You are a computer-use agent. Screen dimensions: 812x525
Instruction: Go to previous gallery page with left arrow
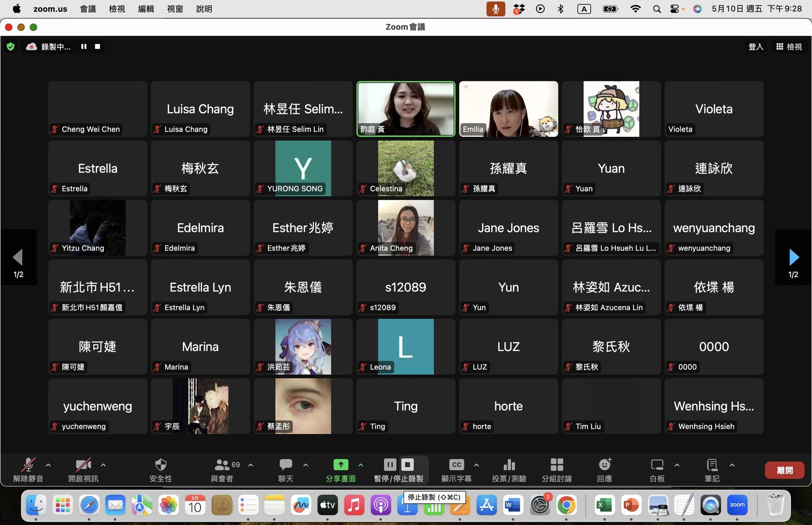click(x=18, y=257)
